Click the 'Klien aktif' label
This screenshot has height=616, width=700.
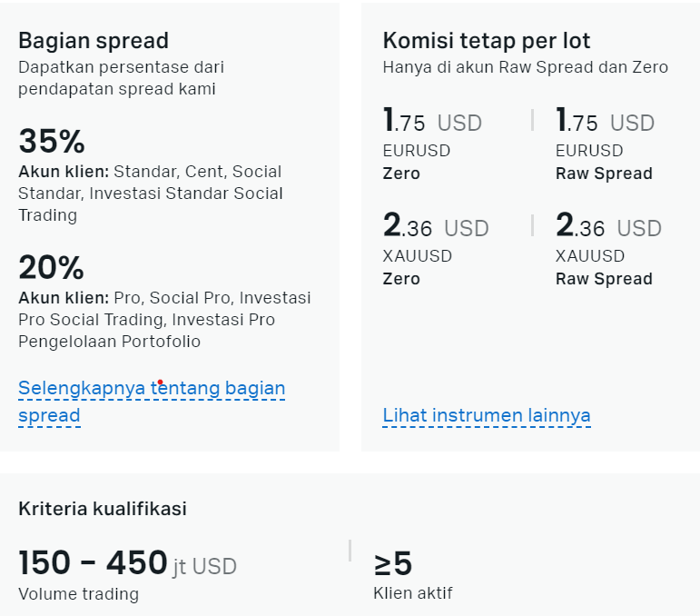(x=413, y=593)
